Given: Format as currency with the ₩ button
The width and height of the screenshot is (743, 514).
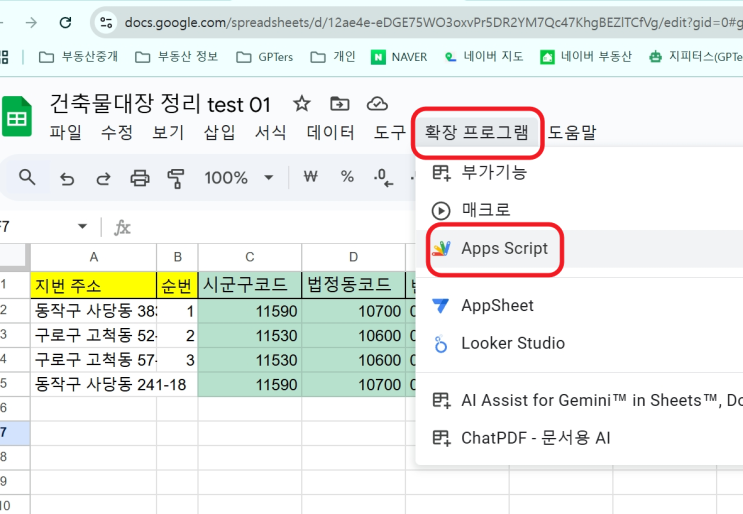Looking at the screenshot, I should coord(310,177).
